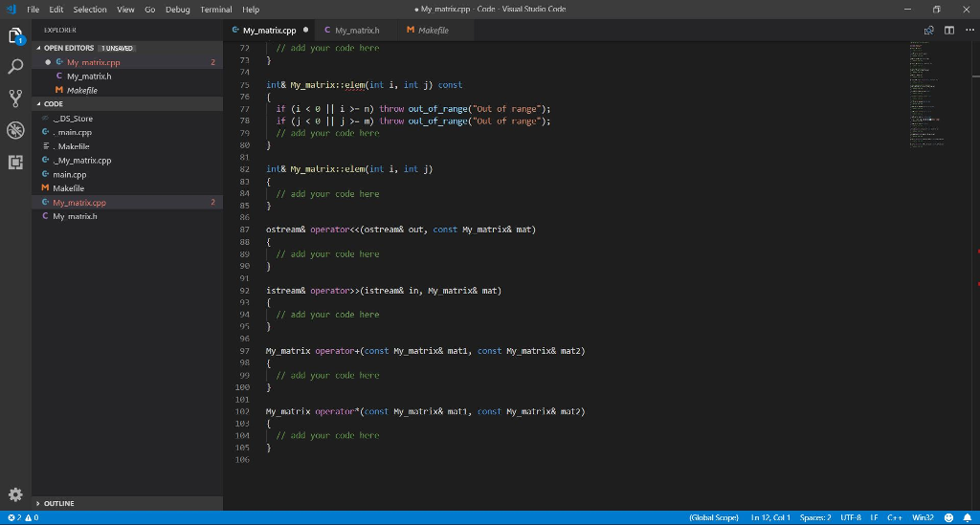Switch to the Makefile tab
Viewport: 980px width, 525px height.
click(x=434, y=30)
